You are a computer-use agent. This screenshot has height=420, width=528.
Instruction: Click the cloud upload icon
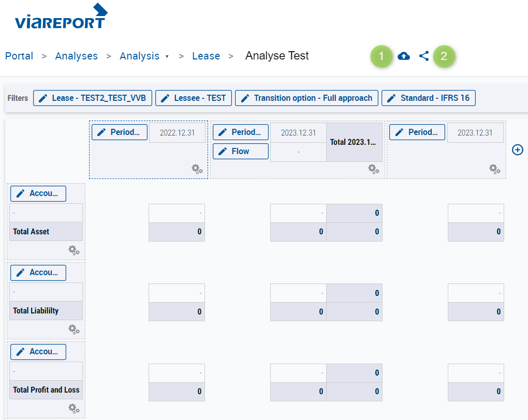[x=404, y=56]
